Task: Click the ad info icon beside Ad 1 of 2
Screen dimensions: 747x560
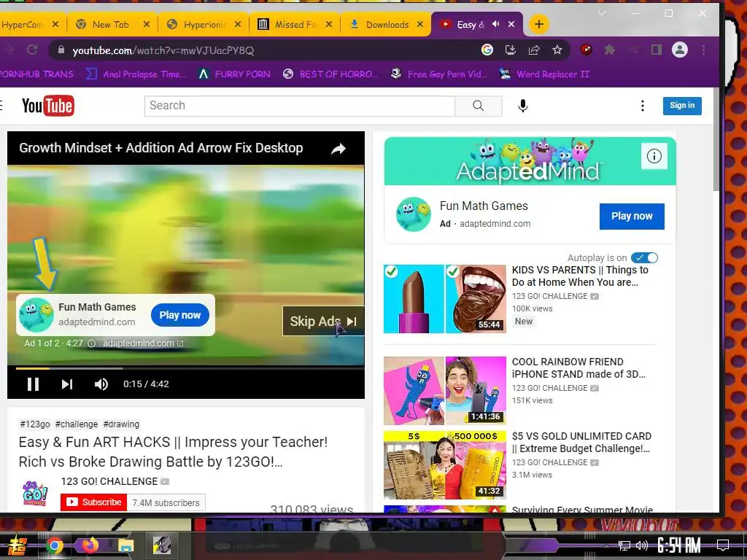Action: [x=91, y=343]
